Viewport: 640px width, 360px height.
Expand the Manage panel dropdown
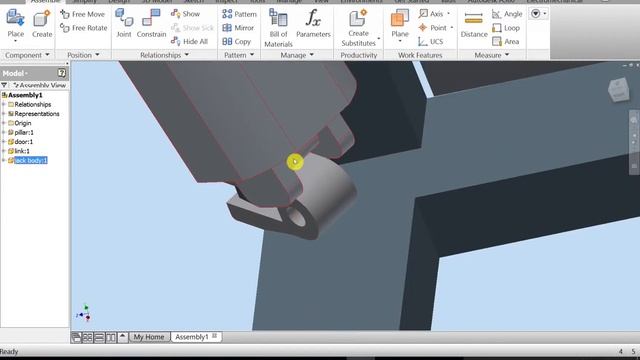tap(311, 54)
